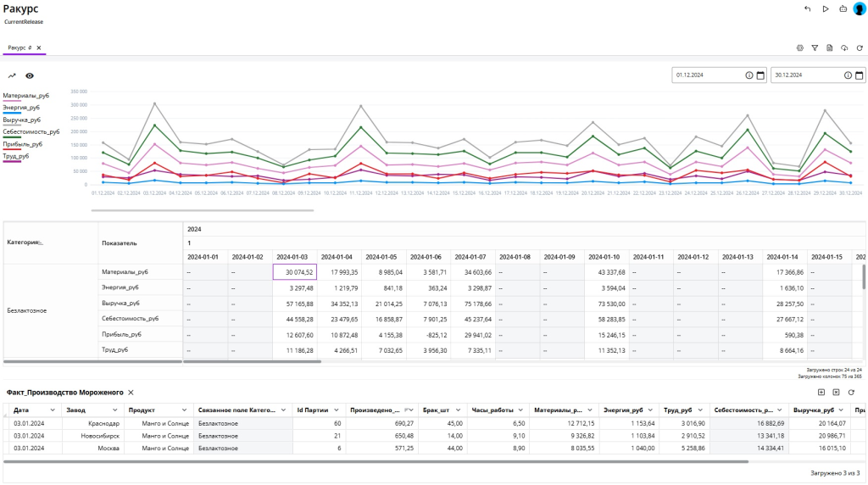Image resolution: width=868 pixels, height=485 pixels.
Task: Toggle the Выручка_руб series in legend
Action: [21, 120]
